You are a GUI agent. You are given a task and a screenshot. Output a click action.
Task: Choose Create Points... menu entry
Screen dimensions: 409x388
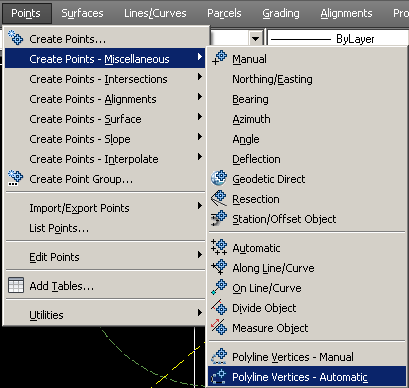(105, 39)
